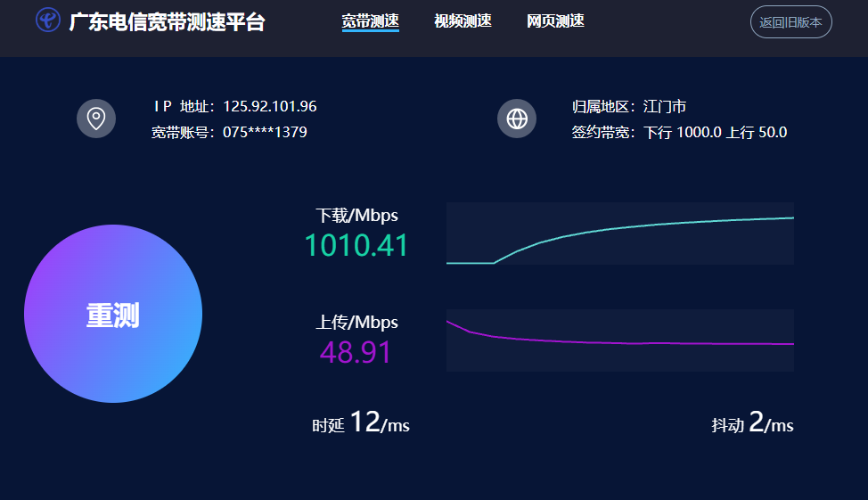Click the 归属地区 江门市 text

click(x=629, y=107)
